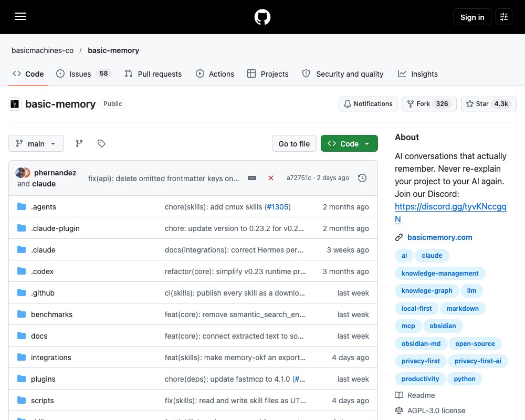The width and height of the screenshot is (525, 420).
Task: Select the python topic tag
Action: (465, 379)
